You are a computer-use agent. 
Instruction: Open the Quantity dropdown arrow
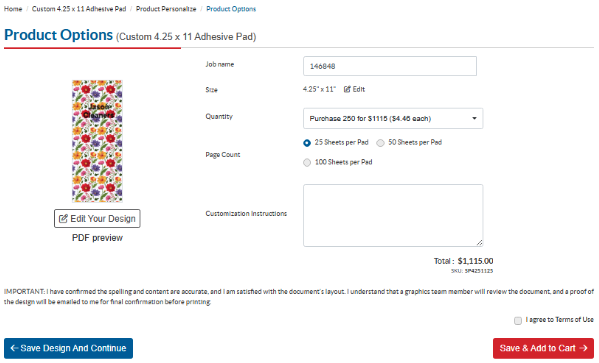tap(474, 118)
